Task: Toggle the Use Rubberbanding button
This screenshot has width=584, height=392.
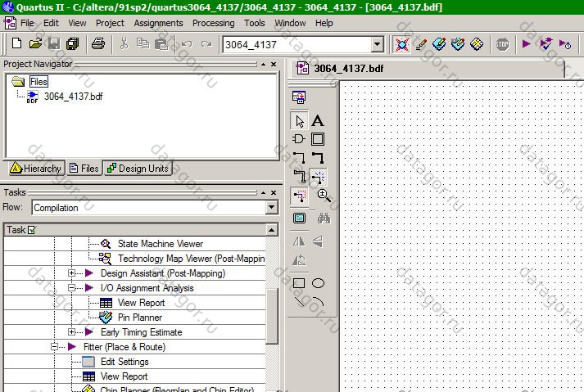Action: [318, 177]
